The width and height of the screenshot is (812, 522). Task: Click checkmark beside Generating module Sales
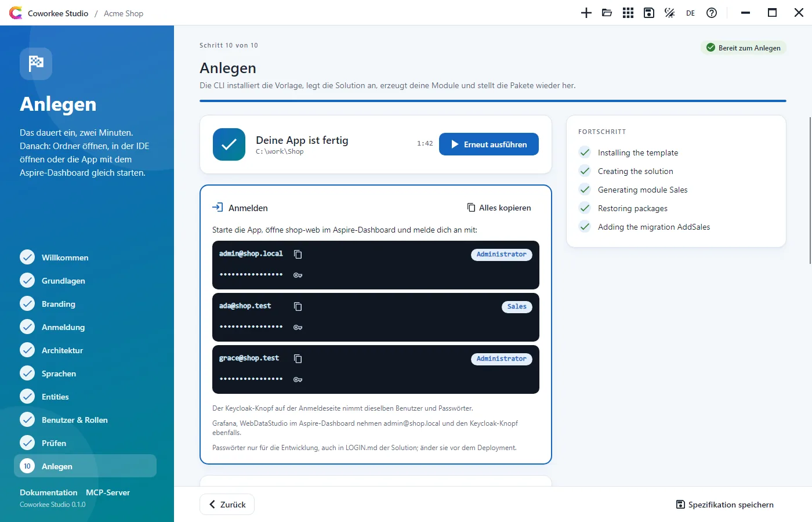pos(585,190)
